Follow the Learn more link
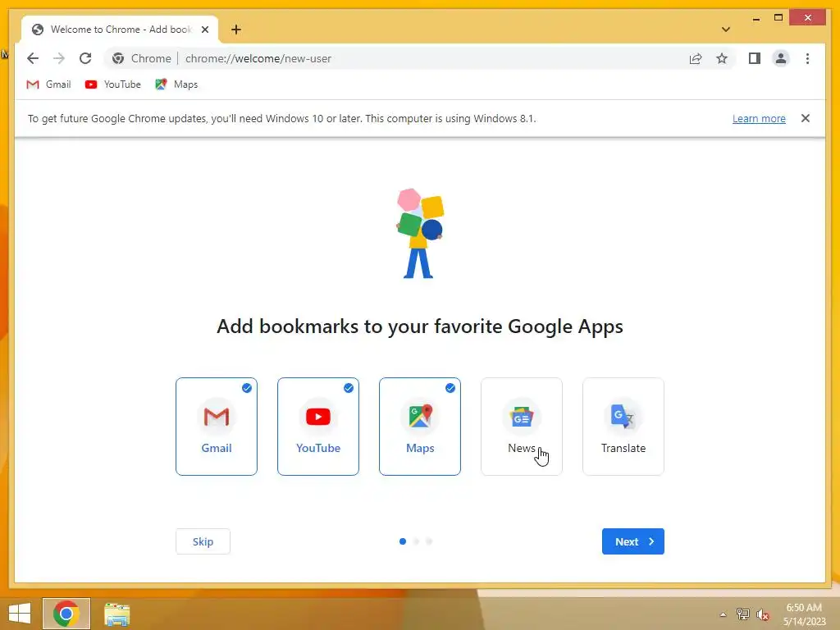Image resolution: width=840 pixels, height=630 pixels. pyautogui.click(x=759, y=118)
